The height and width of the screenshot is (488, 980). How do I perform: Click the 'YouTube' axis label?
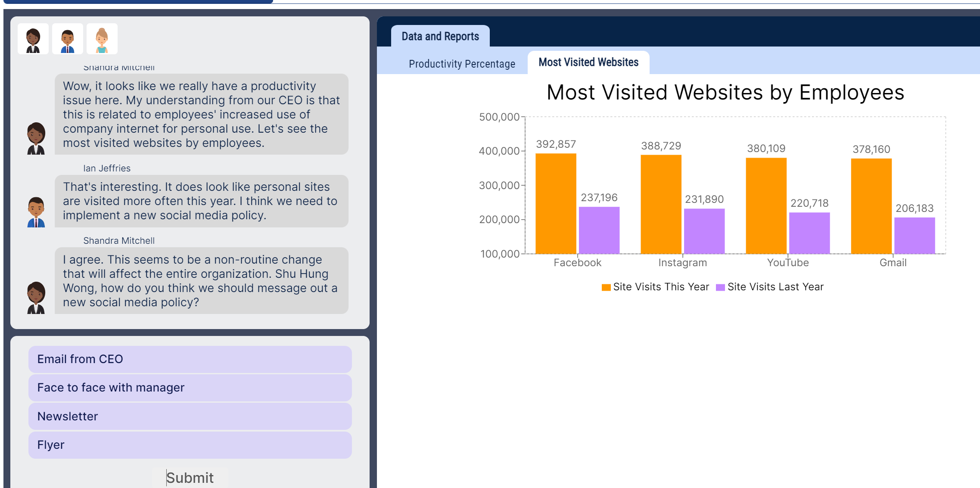788,263
